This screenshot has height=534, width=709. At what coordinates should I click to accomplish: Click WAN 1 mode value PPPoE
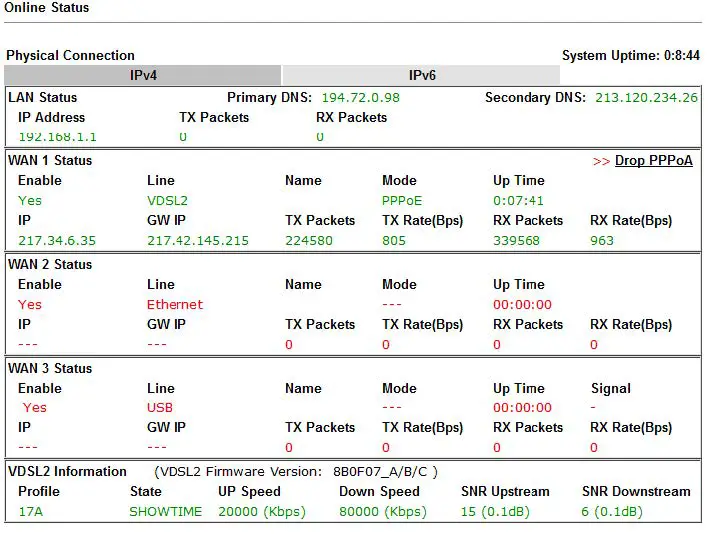pyautogui.click(x=402, y=201)
